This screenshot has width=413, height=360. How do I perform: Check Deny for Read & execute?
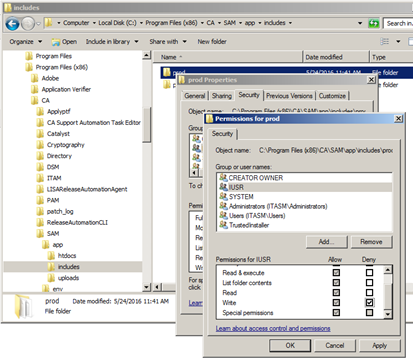coord(369,273)
